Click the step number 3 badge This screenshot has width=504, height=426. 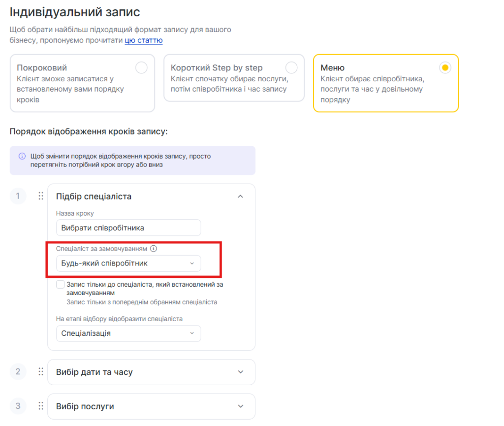click(x=18, y=406)
